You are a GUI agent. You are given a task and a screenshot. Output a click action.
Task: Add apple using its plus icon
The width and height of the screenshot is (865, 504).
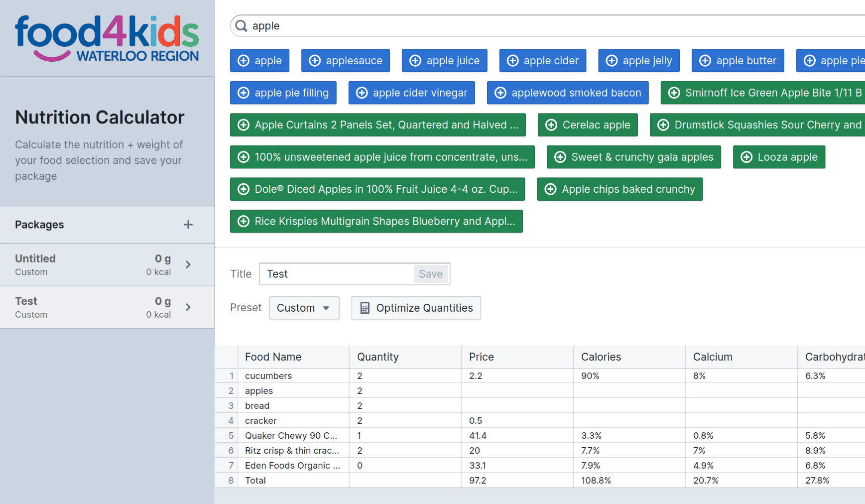(244, 60)
